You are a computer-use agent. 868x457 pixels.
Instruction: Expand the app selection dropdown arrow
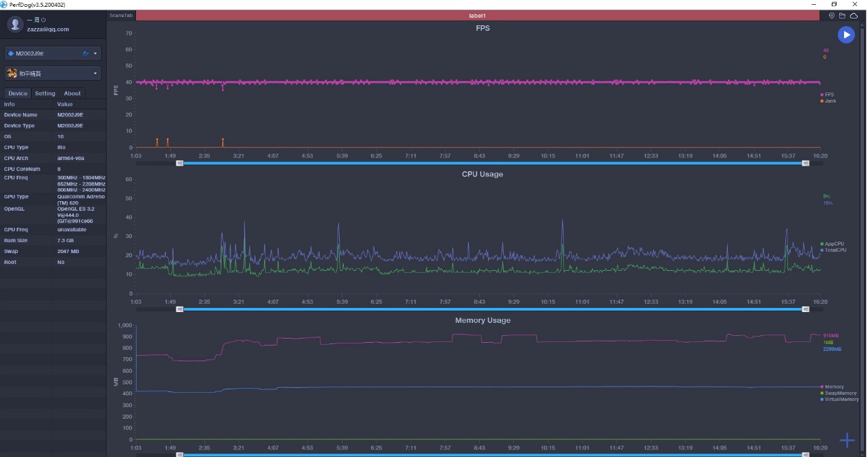click(x=96, y=73)
